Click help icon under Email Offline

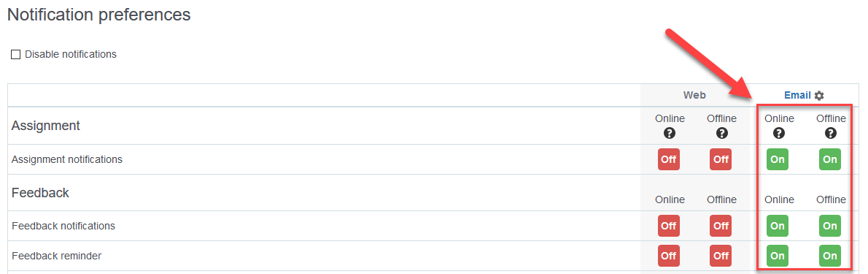(x=831, y=133)
